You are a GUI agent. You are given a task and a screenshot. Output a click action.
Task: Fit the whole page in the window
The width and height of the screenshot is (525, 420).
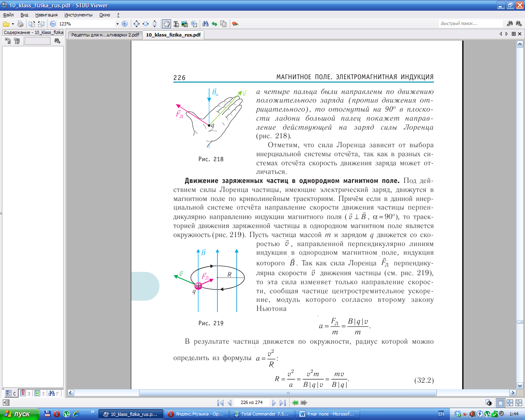tap(137, 24)
